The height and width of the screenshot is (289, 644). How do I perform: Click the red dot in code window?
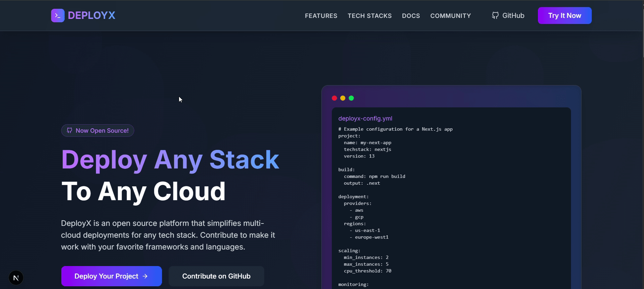click(334, 98)
